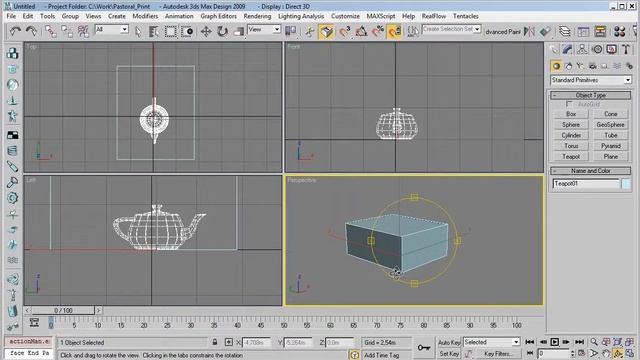This screenshot has width=640, height=360.
Task: Collapse the Object Type rollout
Action: coord(590,95)
